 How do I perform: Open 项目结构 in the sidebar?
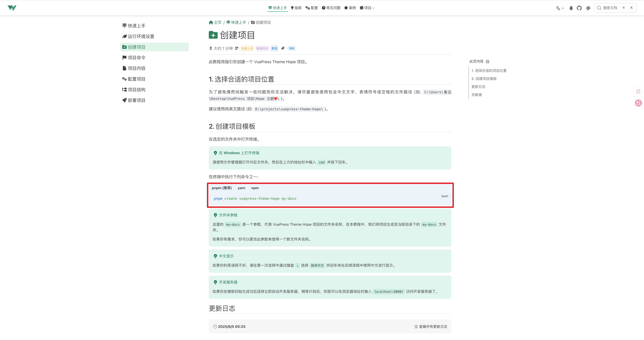(154, 90)
